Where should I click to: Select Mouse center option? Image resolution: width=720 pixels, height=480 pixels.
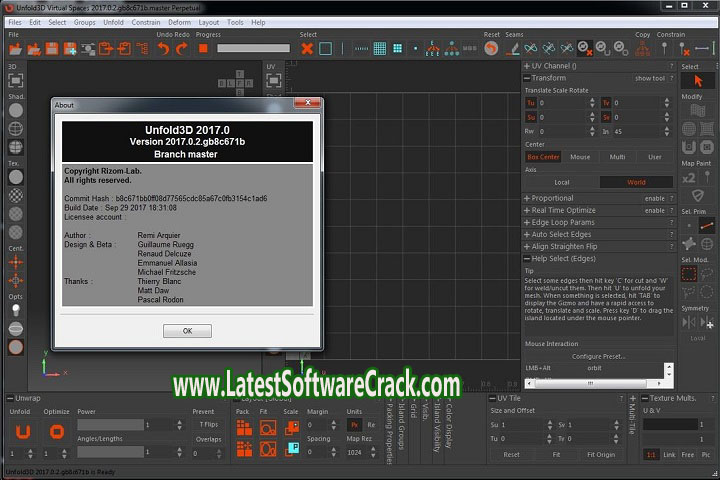tap(580, 157)
